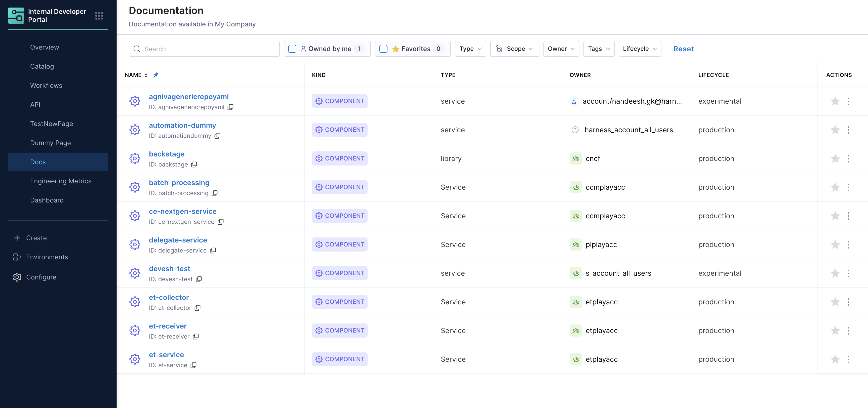868x408 pixels.
Task: Focus the documentation Search field
Action: 209,49
